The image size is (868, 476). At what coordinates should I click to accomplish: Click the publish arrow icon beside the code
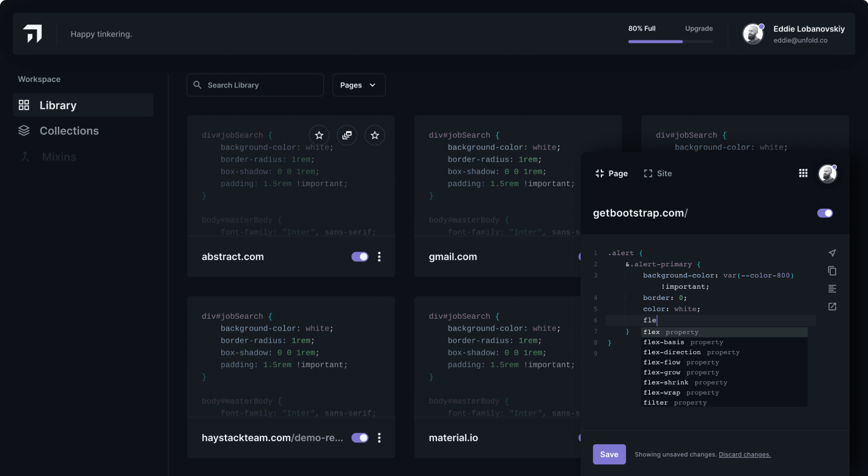(x=832, y=253)
